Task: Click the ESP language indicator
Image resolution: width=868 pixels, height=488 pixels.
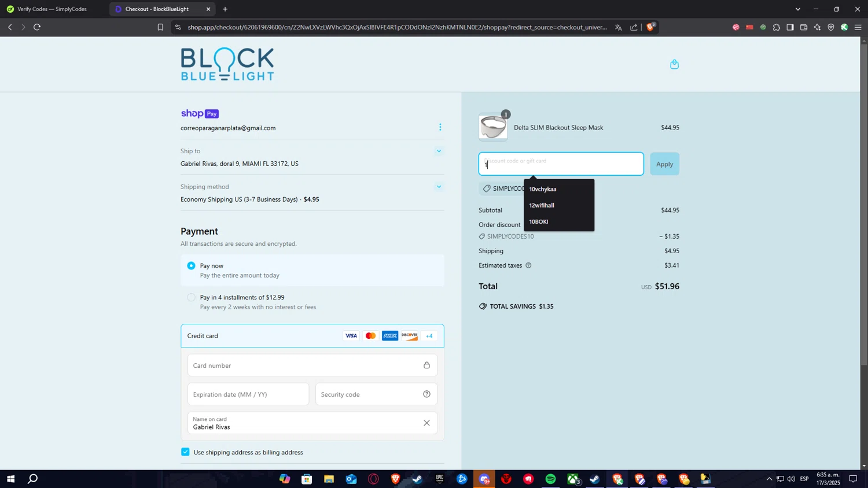Action: pyautogui.click(x=804, y=479)
